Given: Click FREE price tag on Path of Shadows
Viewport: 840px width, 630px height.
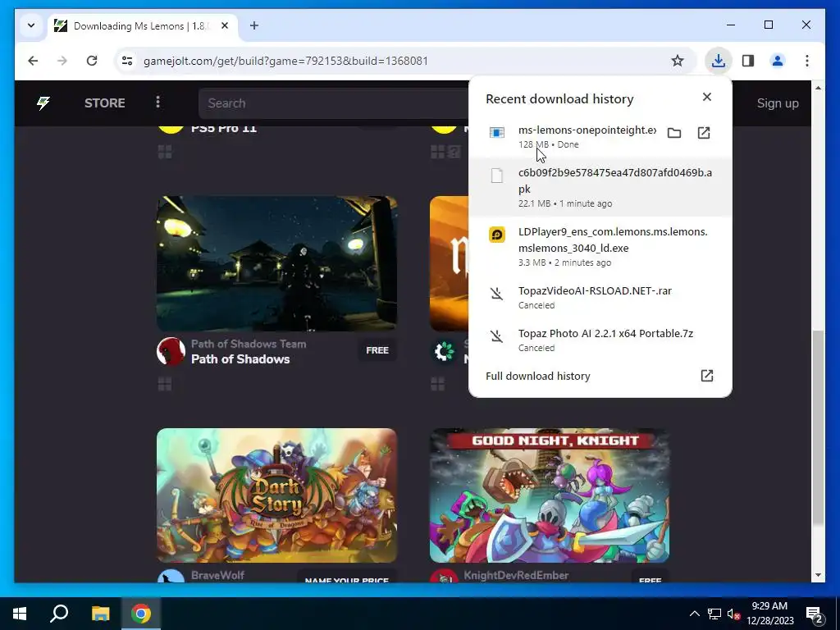Looking at the screenshot, I should click(377, 350).
